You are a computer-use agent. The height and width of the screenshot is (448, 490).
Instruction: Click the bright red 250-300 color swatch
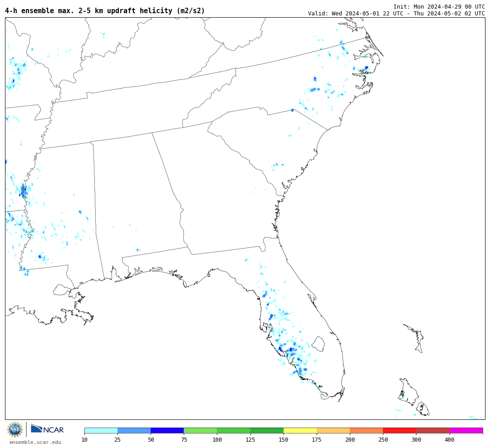400,431
